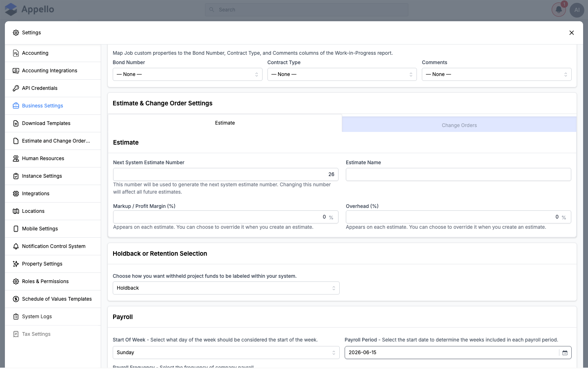This screenshot has width=588, height=375.
Task: Click the Mobile Settings phone icon
Action: 16,229
